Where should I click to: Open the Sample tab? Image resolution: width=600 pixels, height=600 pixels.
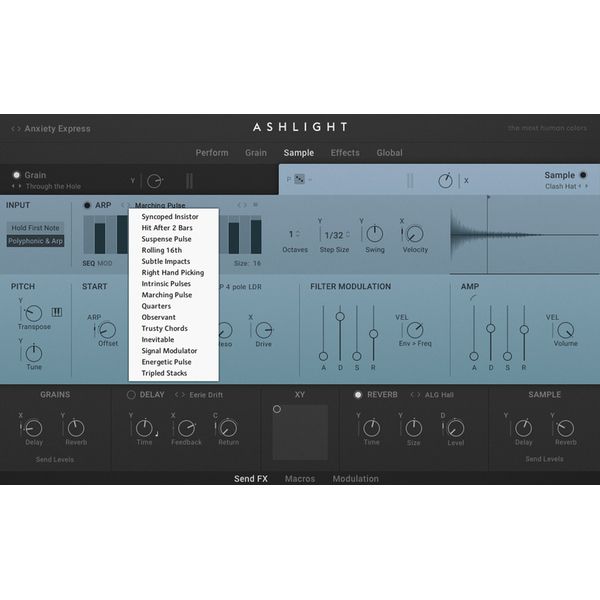(x=298, y=153)
